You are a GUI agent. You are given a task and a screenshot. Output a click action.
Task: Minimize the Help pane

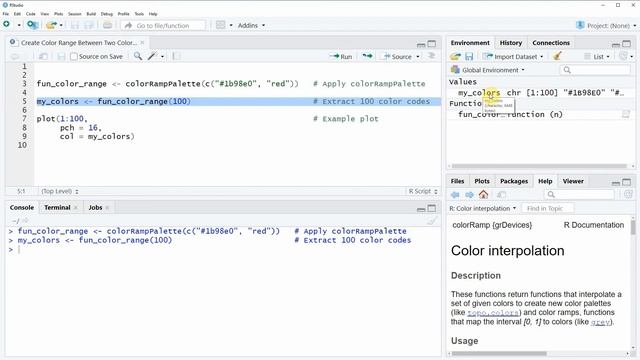pos(616,182)
